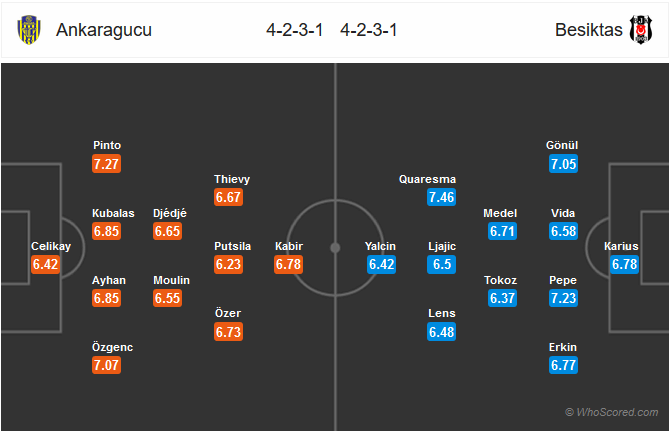The width and height of the screenshot is (671, 431).
Task: Click the Thievy player name
Action: pyautogui.click(x=232, y=179)
